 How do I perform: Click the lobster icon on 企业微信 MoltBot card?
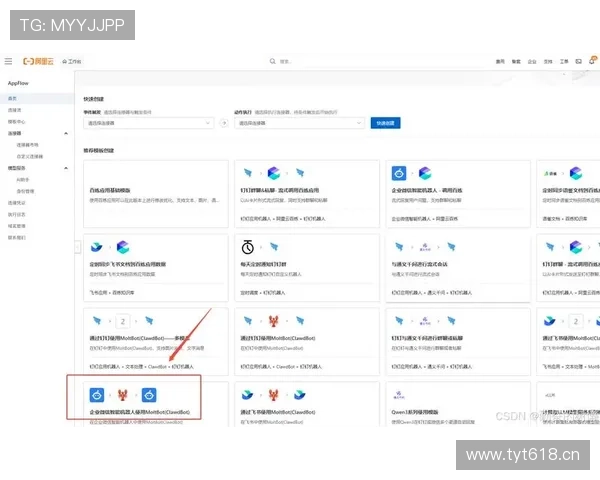click(124, 394)
